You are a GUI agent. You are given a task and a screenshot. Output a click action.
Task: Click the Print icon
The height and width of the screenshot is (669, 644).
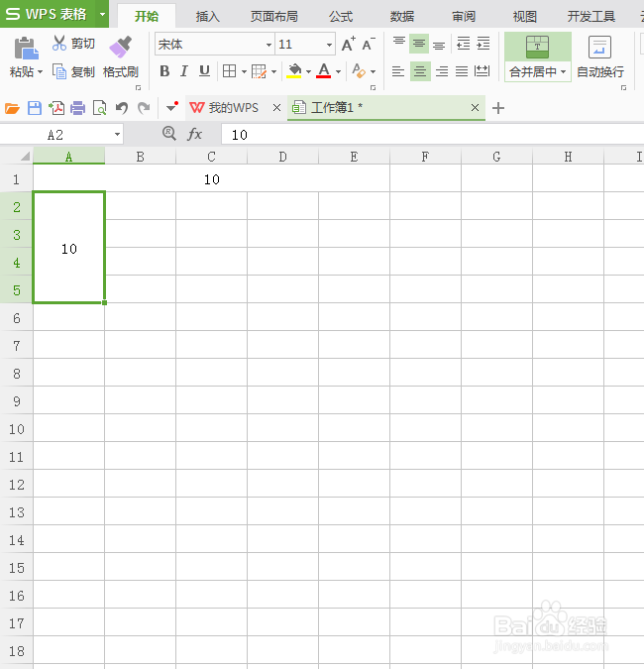click(x=77, y=108)
